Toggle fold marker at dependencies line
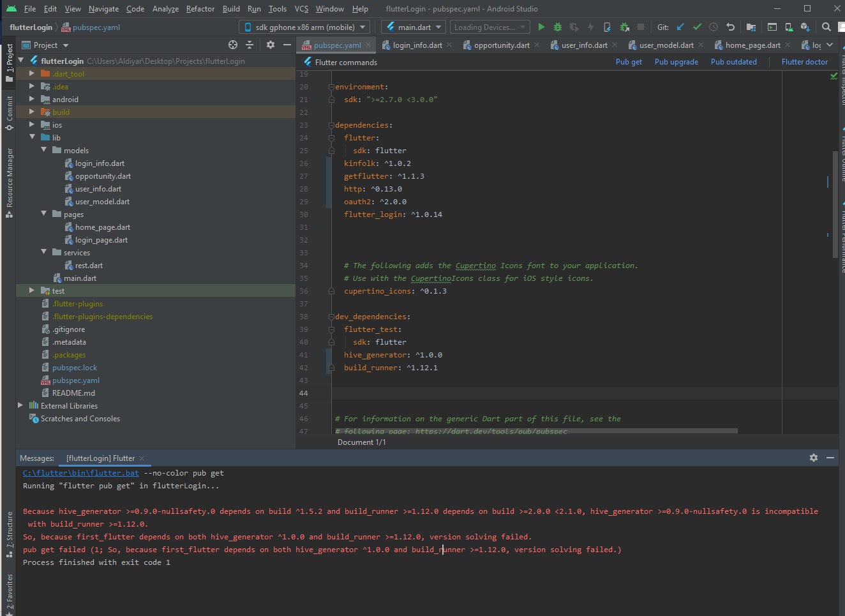This screenshot has height=616, width=845. coord(331,125)
